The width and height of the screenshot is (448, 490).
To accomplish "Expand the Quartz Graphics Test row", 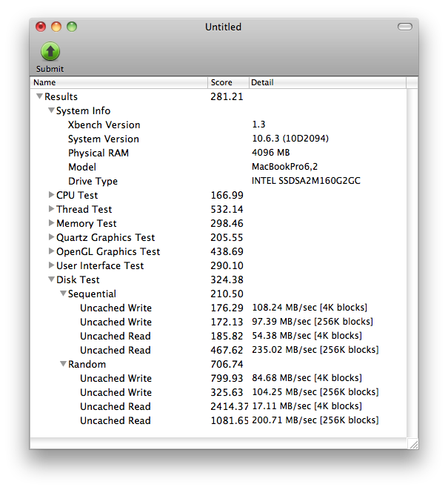I will click(52, 237).
